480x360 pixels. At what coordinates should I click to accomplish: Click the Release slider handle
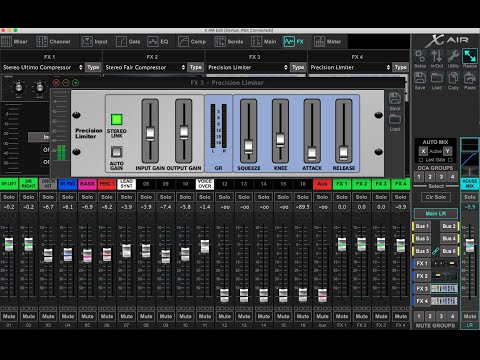click(344, 152)
